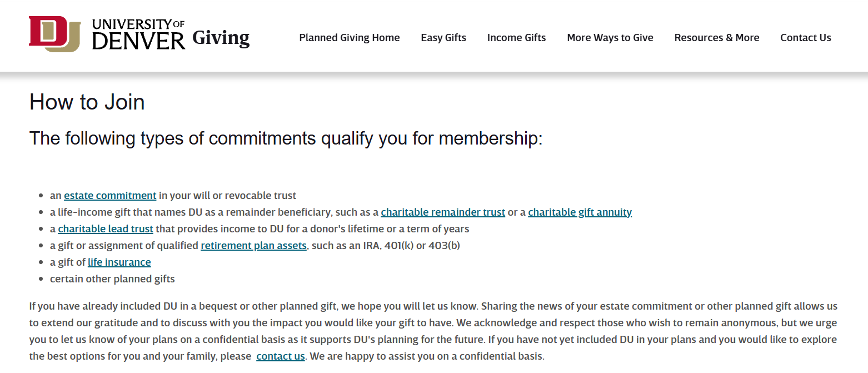
Task: Open the Resources & More menu
Action: click(717, 38)
